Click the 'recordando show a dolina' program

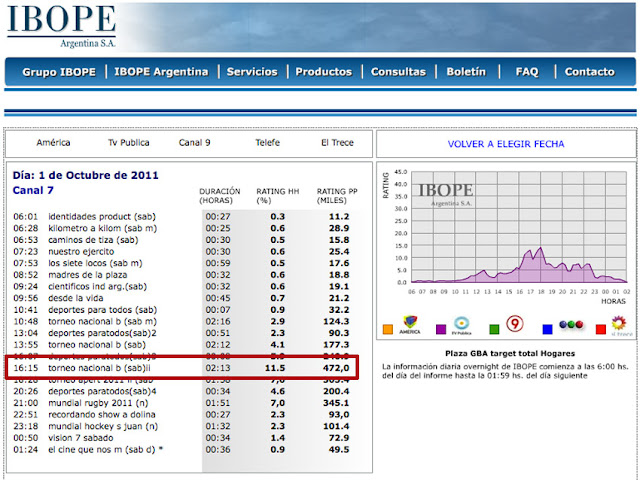102,414
